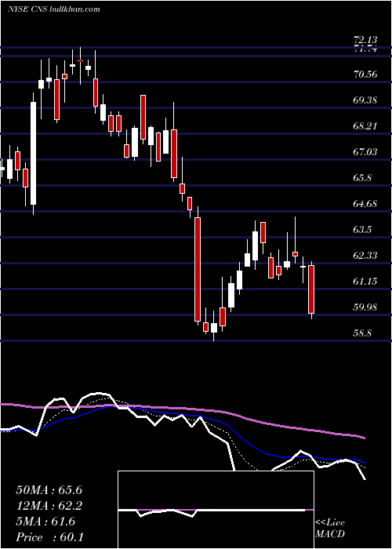392x549 pixels.
Task: Select the 58.8 price axis label
Action: (362, 333)
